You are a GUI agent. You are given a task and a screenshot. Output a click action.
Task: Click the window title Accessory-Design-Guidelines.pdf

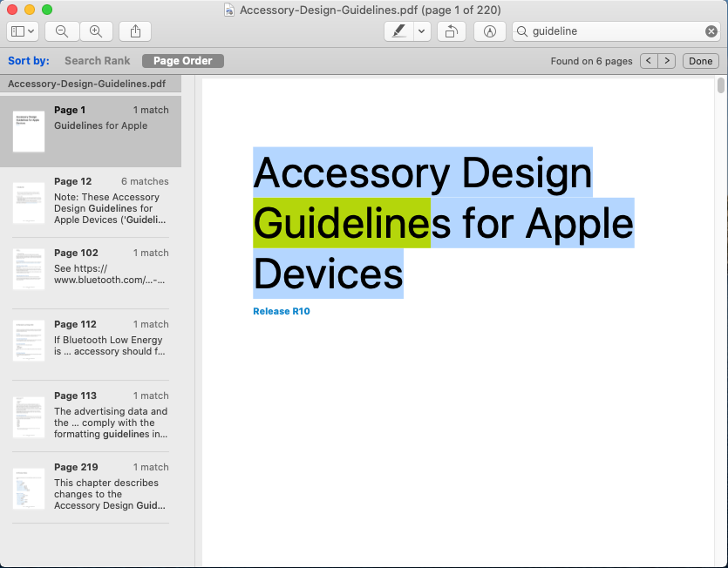(370, 10)
